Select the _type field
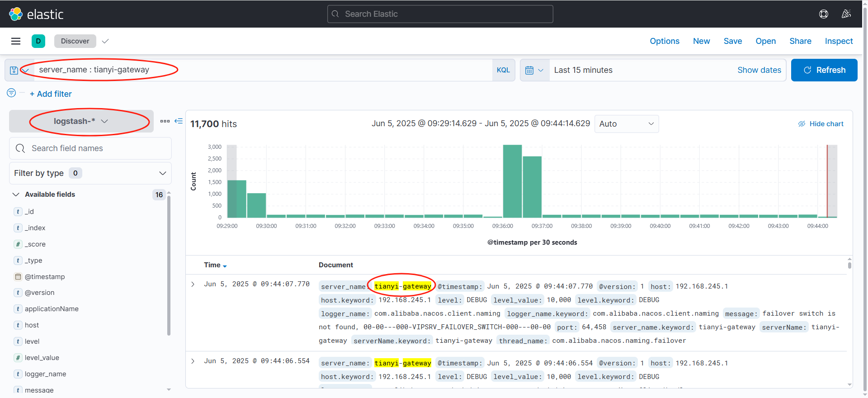Screen dimensions: 868x398 click(x=33, y=261)
